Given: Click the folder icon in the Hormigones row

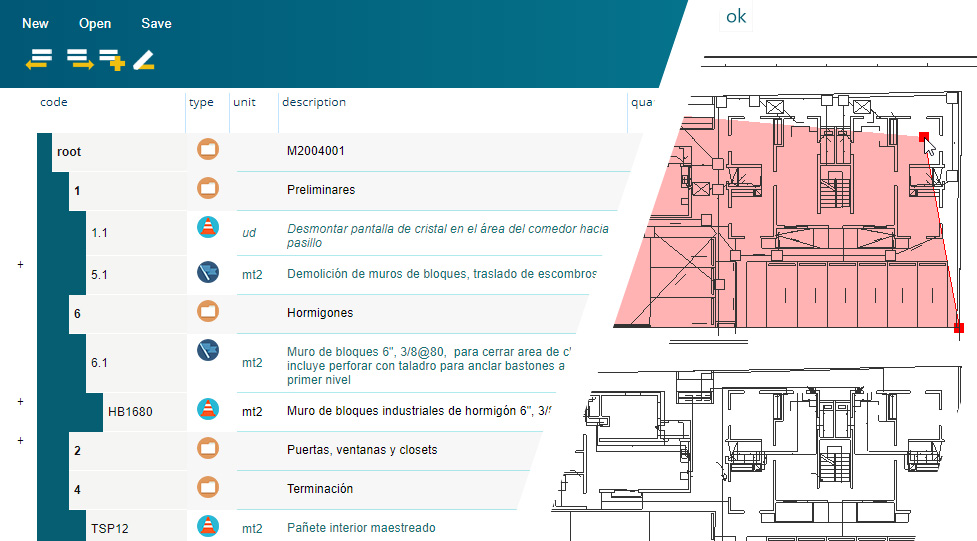Looking at the screenshot, I should click(207, 311).
